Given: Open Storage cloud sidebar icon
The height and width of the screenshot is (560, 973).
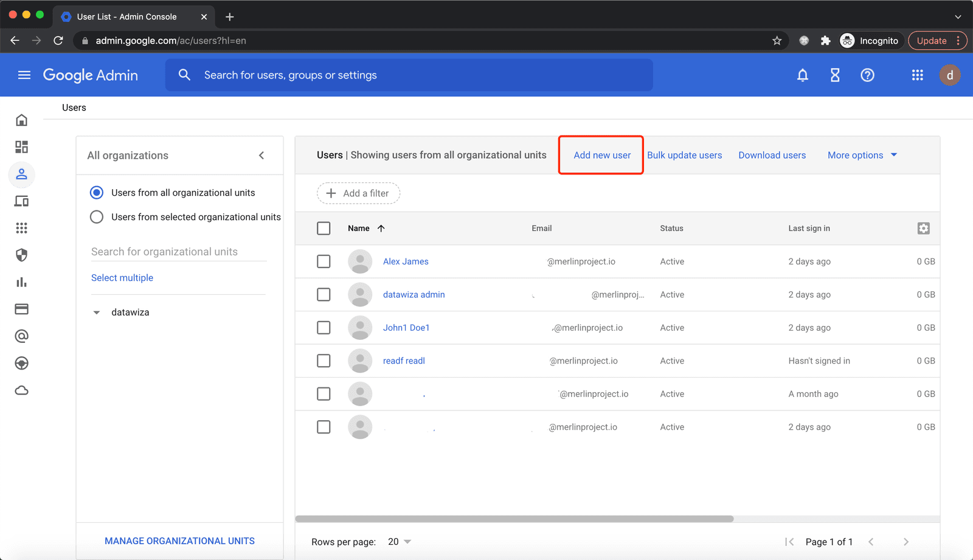Looking at the screenshot, I should coord(22,390).
